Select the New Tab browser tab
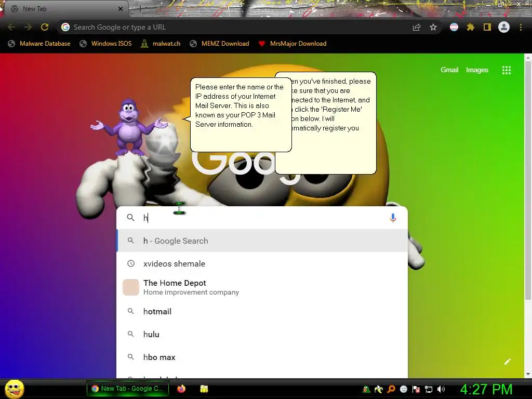The width and height of the screenshot is (532, 399). click(x=66, y=9)
